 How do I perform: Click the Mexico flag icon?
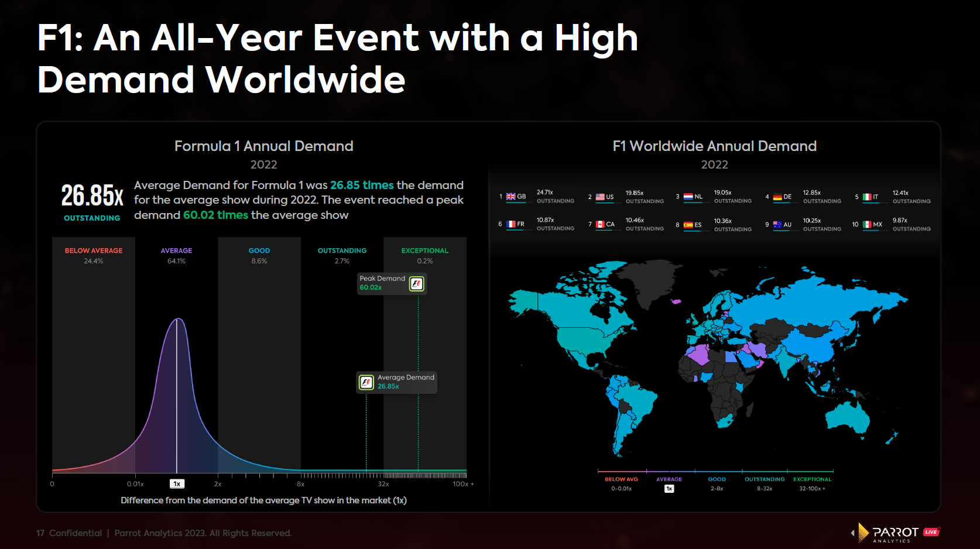coord(867,225)
